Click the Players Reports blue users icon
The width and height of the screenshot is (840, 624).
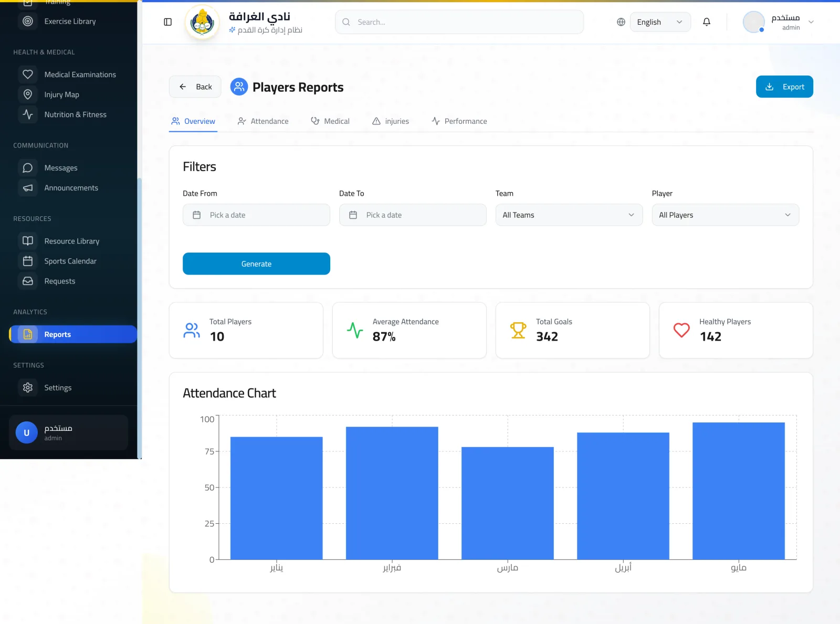coord(239,87)
